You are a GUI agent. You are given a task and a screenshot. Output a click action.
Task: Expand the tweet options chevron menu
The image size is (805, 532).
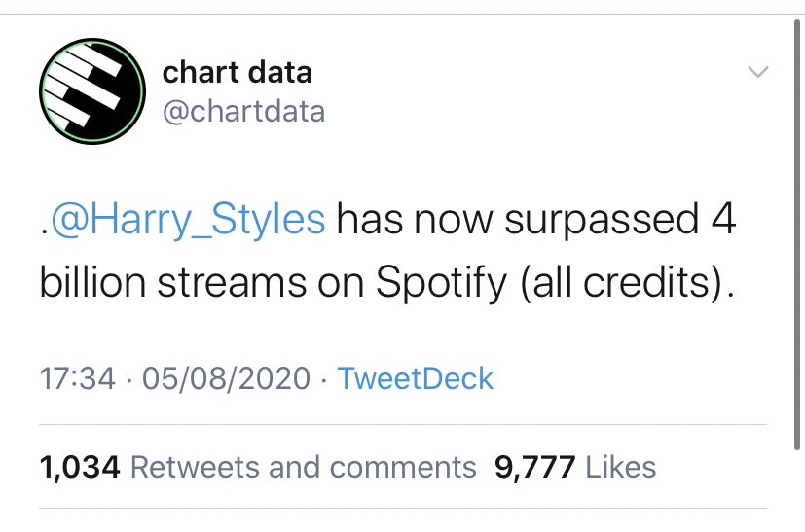click(x=758, y=71)
